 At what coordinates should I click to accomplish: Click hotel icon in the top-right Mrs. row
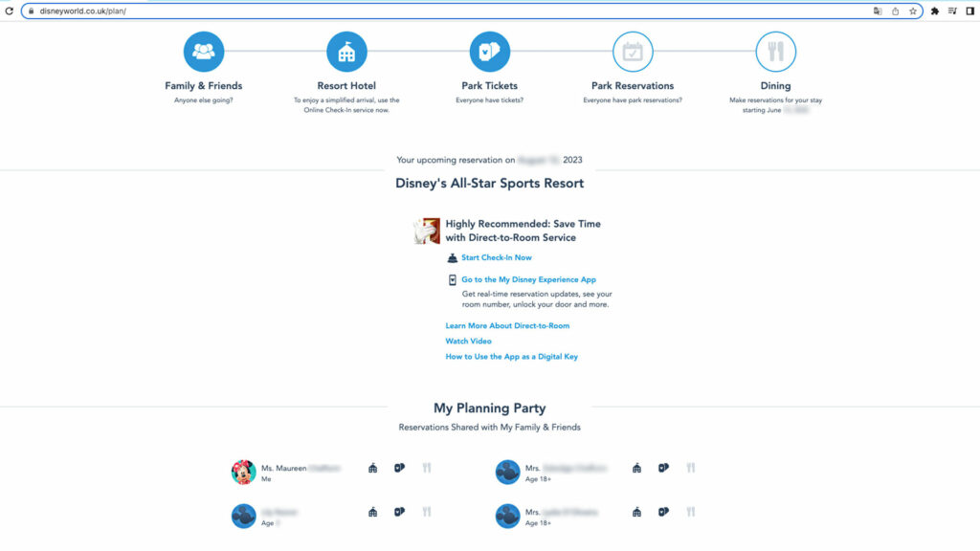[x=636, y=468]
